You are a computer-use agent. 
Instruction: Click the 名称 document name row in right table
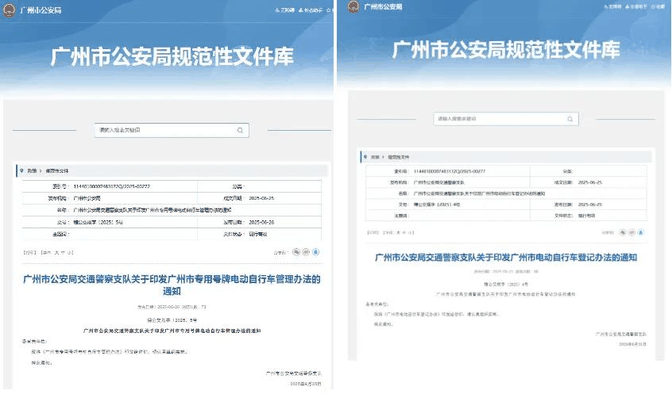pyautogui.click(x=506, y=194)
